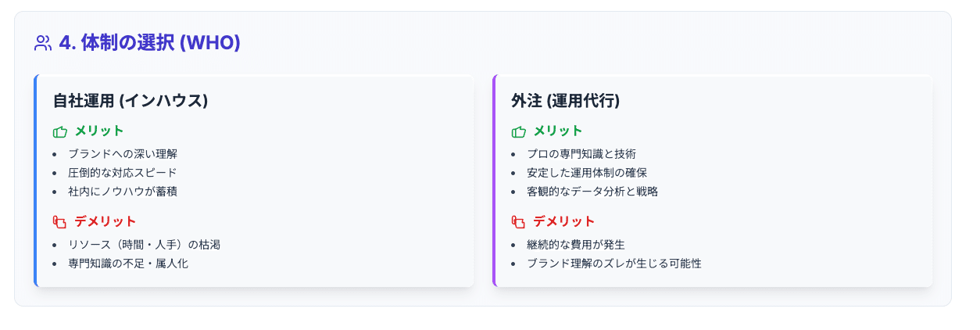The height and width of the screenshot is (330, 980).
Task: Click the heading 4. 体制の選択 (WHO)
Action: click(x=149, y=43)
